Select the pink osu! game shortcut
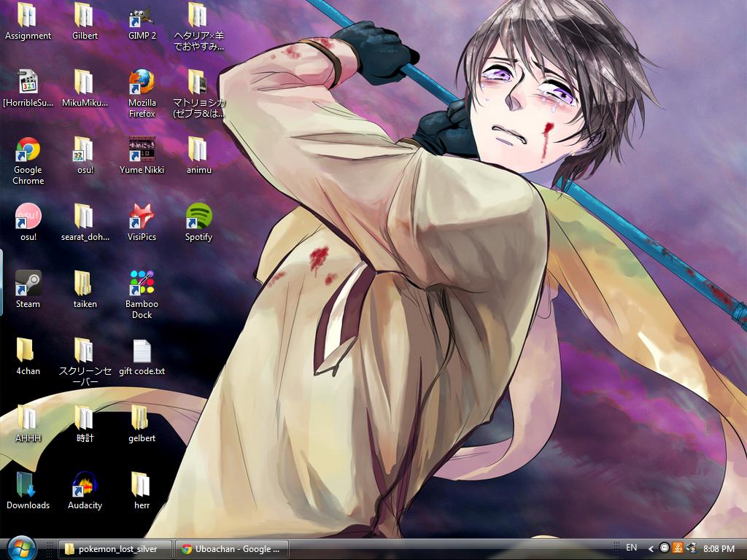The image size is (747, 560). point(28,222)
